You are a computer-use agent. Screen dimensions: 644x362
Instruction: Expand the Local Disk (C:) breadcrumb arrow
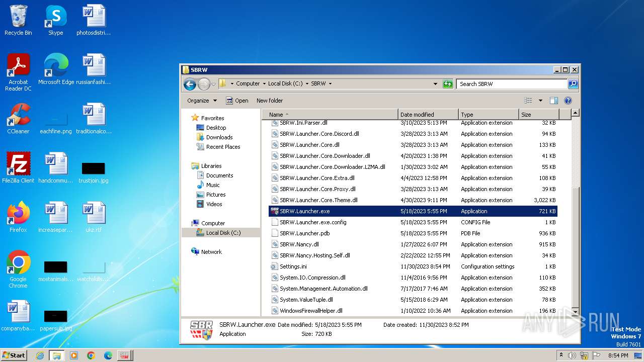tap(307, 84)
